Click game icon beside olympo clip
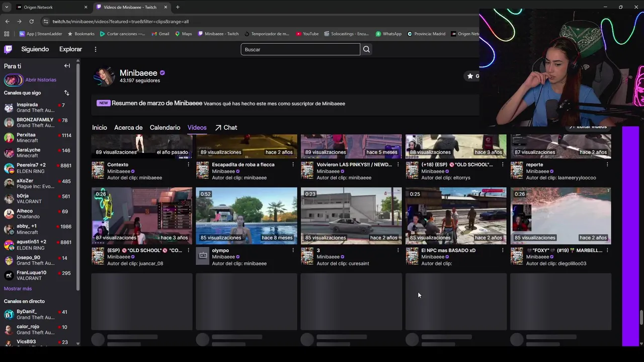The width and height of the screenshot is (644, 362). (202, 256)
